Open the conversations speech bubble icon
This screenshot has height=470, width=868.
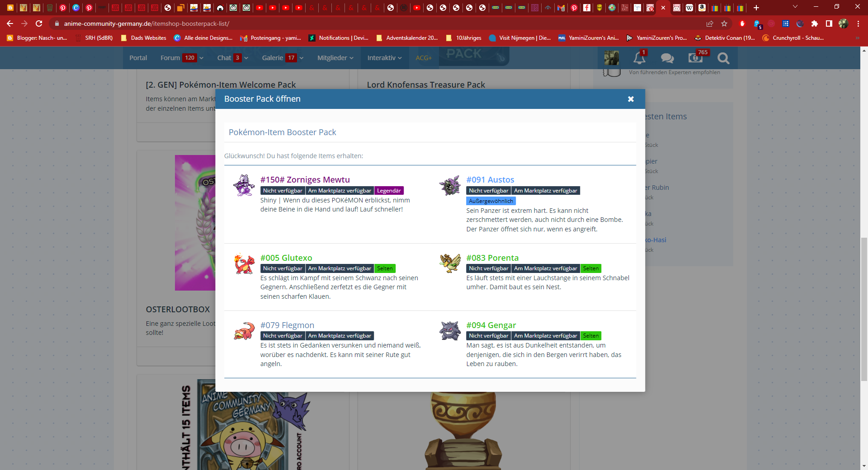667,58
